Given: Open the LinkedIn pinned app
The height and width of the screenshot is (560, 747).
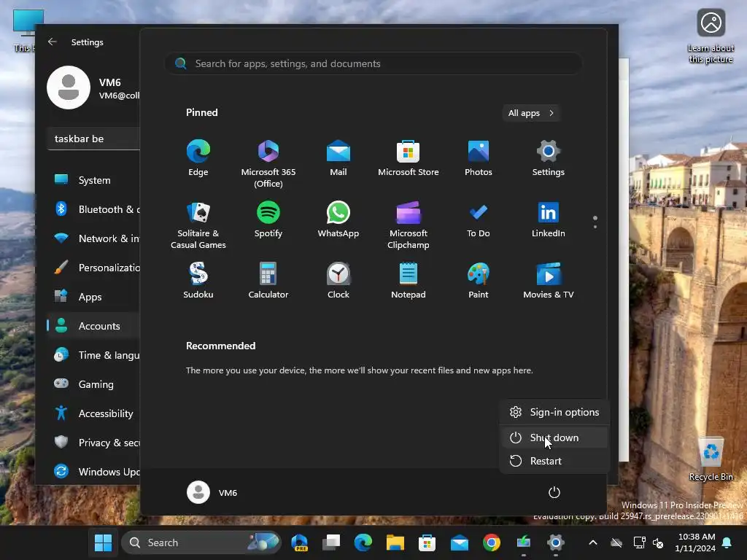Looking at the screenshot, I should pos(549,219).
